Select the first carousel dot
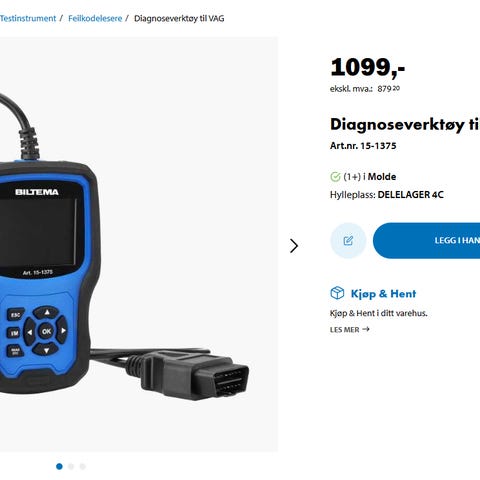This screenshot has height=480, width=480. click(x=59, y=466)
